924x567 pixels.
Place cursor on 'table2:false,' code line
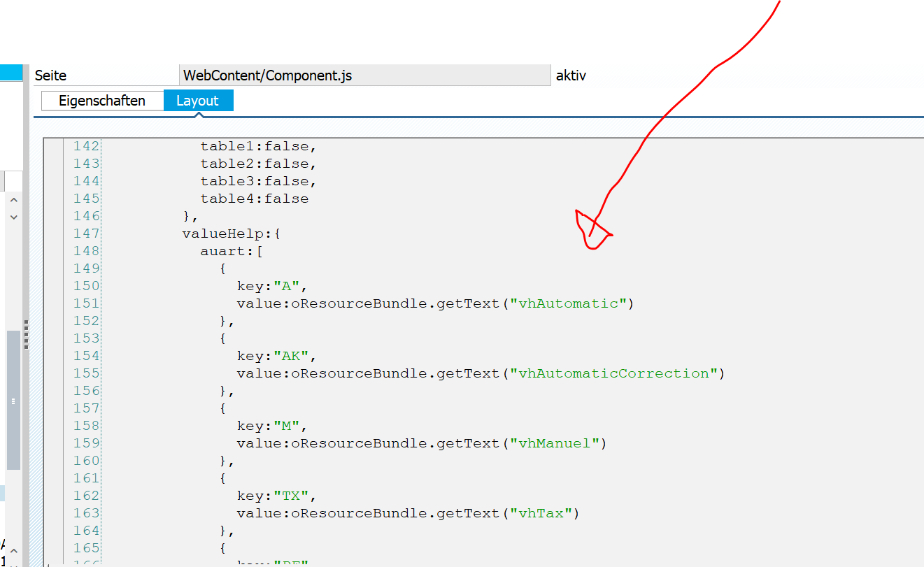tap(259, 164)
